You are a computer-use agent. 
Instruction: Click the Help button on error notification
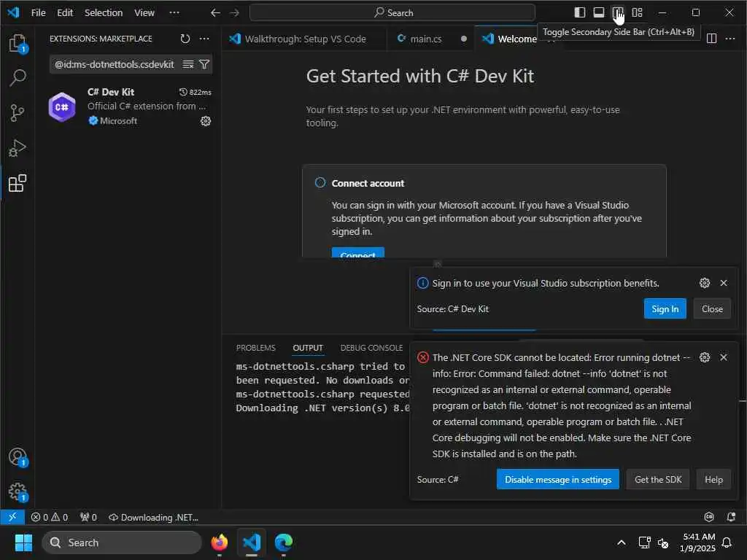pyautogui.click(x=713, y=479)
